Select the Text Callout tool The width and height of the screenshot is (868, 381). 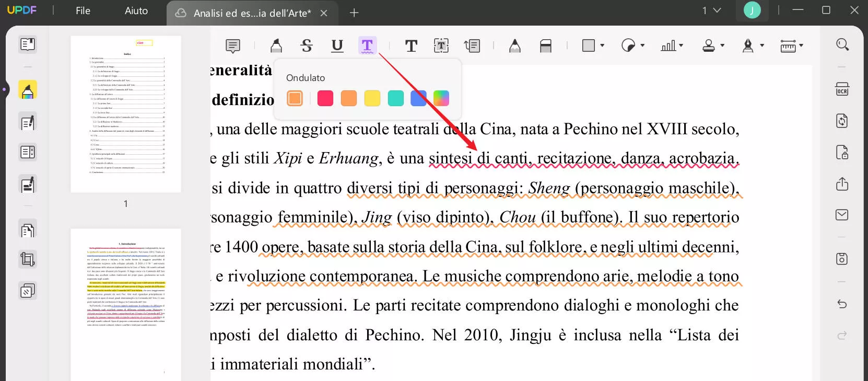472,46
